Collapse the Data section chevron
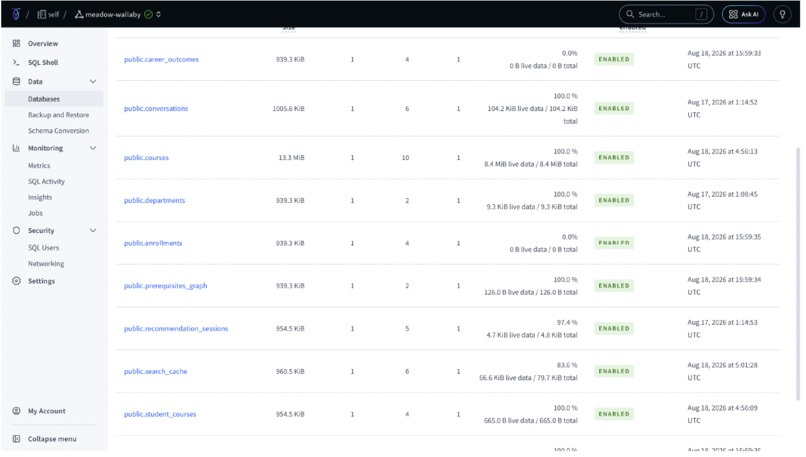The image size is (806, 457). coord(93,81)
